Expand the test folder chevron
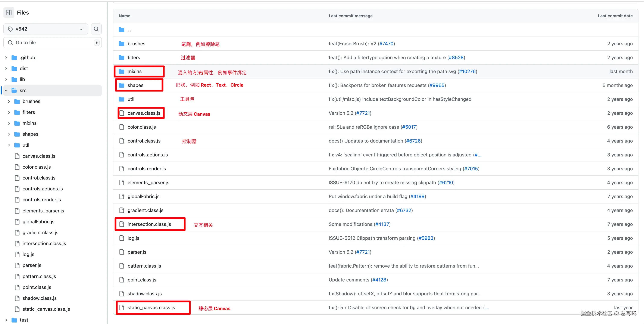The image size is (644, 324). (6, 320)
